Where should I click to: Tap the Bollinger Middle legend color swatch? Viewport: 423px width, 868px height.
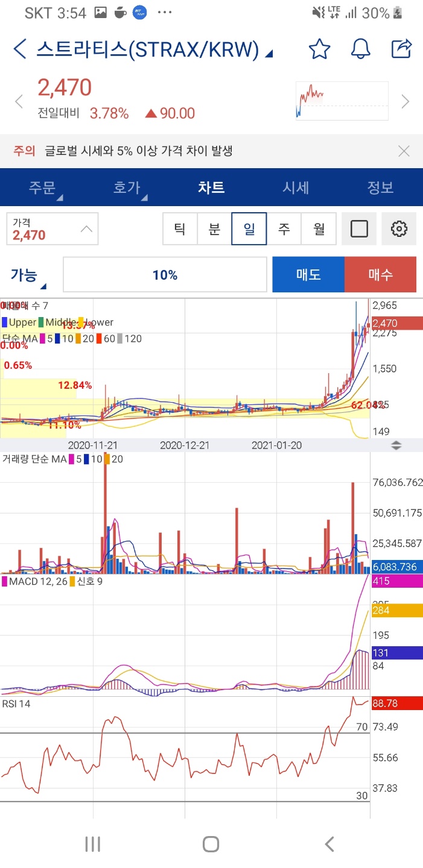(x=41, y=322)
